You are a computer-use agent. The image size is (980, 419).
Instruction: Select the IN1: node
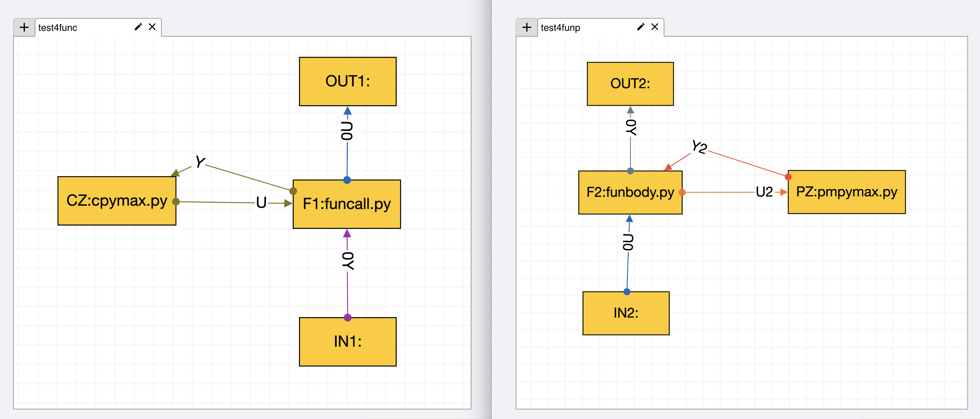tap(347, 342)
